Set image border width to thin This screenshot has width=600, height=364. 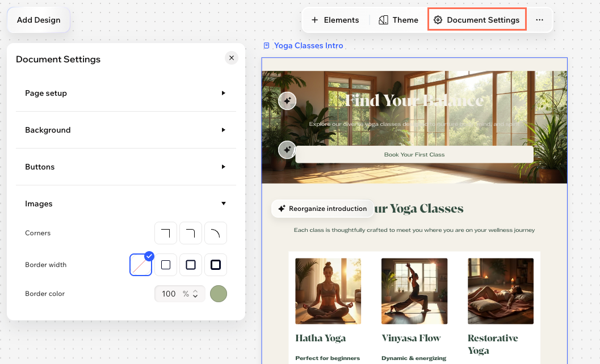pyautogui.click(x=166, y=265)
